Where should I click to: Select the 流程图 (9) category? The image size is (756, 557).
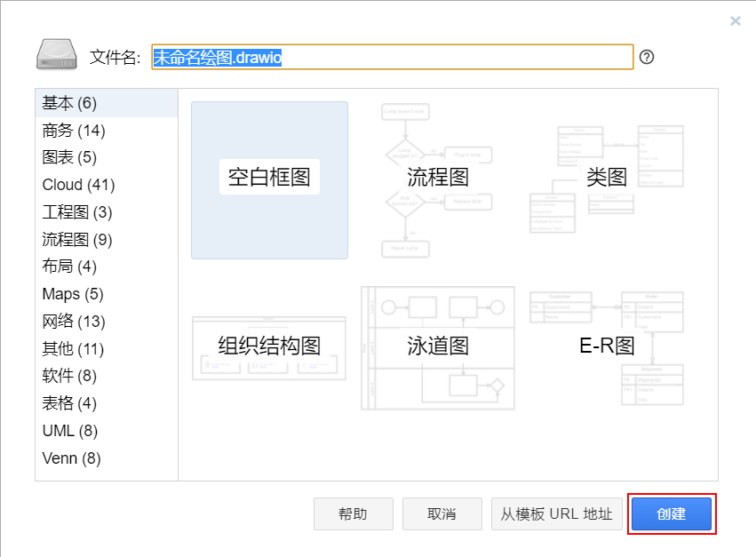(106, 239)
